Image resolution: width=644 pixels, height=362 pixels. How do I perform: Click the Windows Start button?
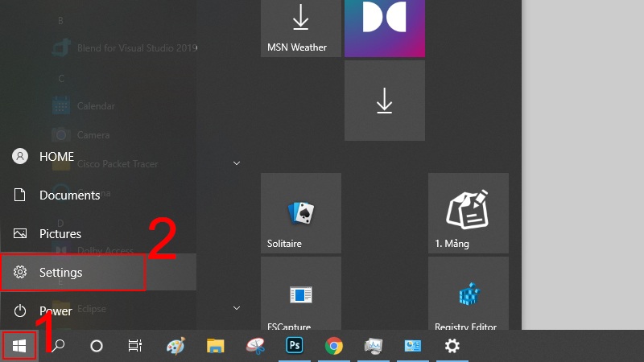(x=19, y=346)
